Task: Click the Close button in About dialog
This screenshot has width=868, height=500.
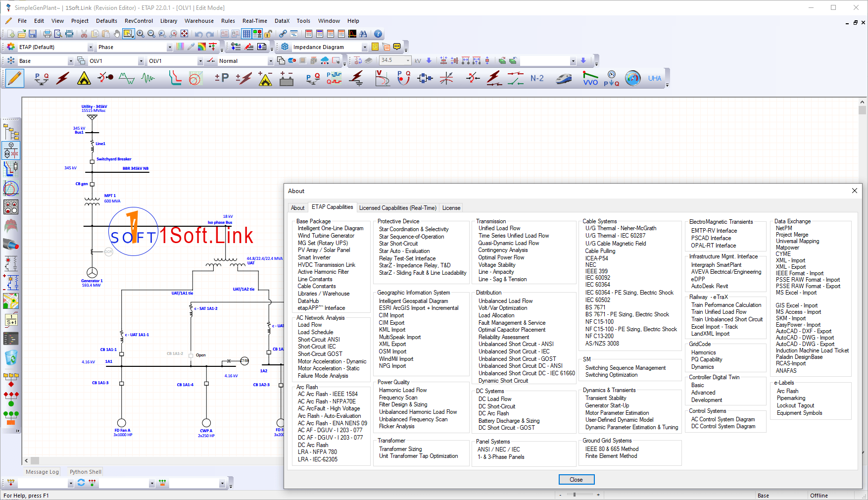Action: coord(577,480)
